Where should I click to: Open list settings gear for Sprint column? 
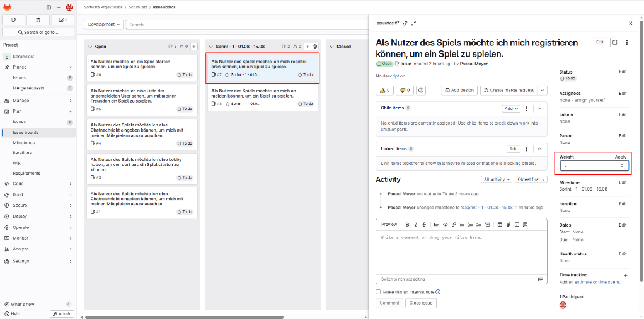coord(315,47)
